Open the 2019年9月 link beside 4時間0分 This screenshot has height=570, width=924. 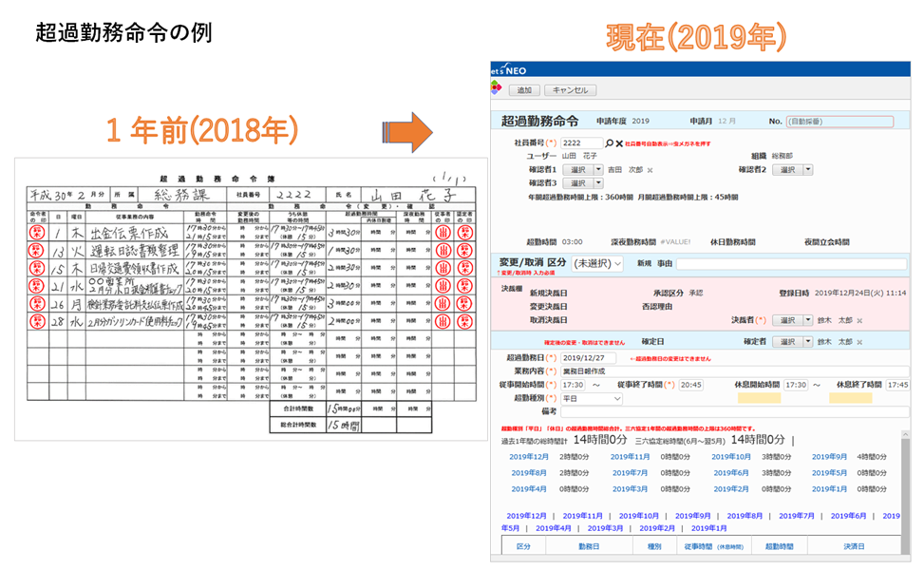828,457
